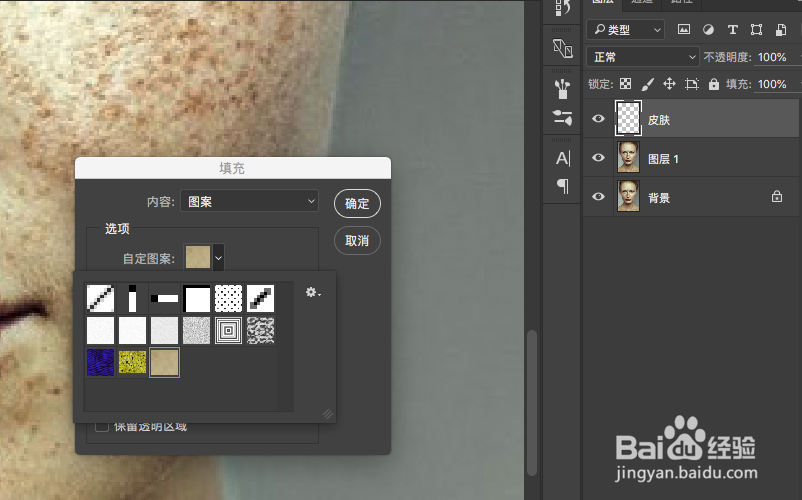Select the 皮肤 layer name
The width and height of the screenshot is (802, 500).
[x=659, y=120]
